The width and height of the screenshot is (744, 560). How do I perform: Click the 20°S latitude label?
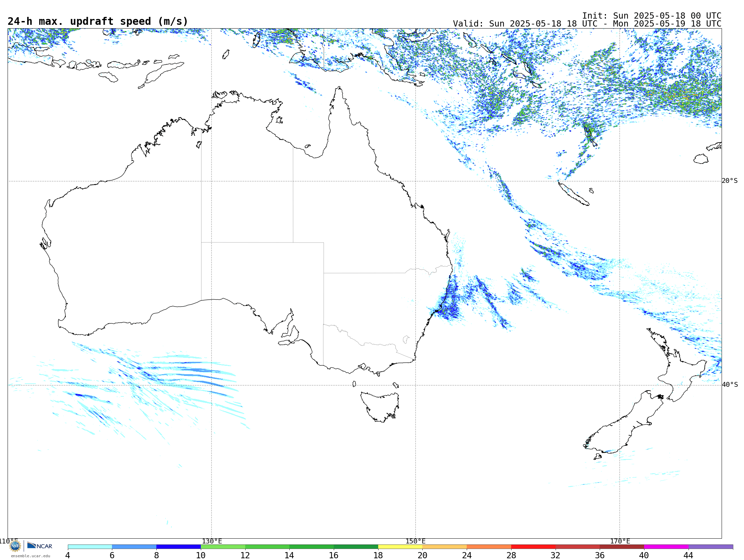click(x=730, y=181)
